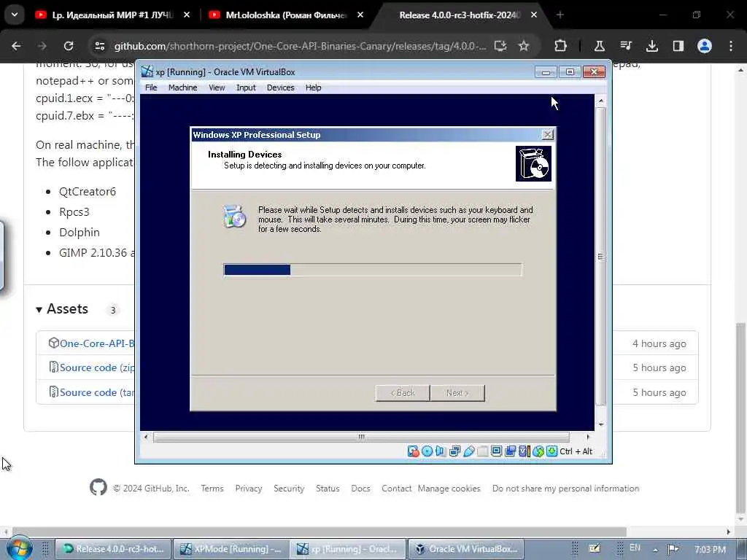Viewport: 747px width, 560px height.
Task: Open Chrome Labs flask icon
Action: [600, 46]
